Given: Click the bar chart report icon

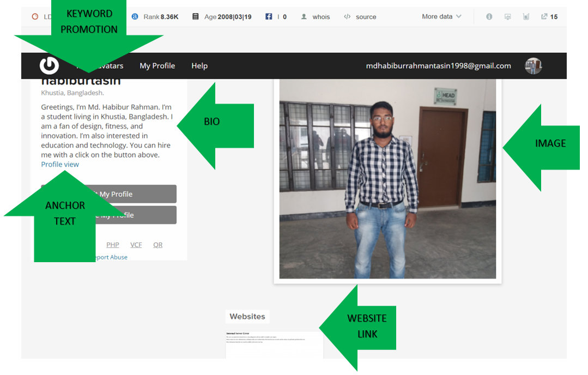Looking at the screenshot, I should pyautogui.click(x=526, y=16).
